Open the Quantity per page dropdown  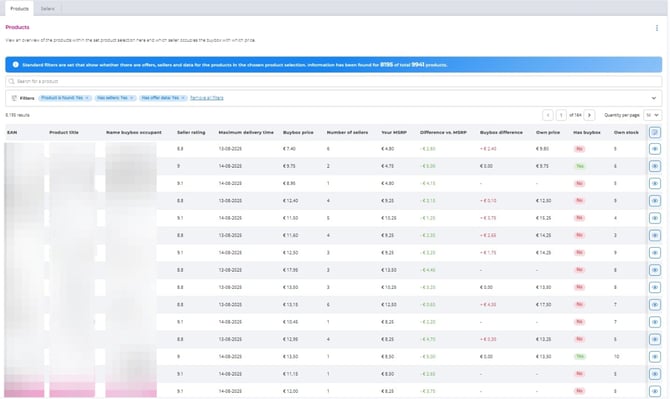click(x=652, y=115)
